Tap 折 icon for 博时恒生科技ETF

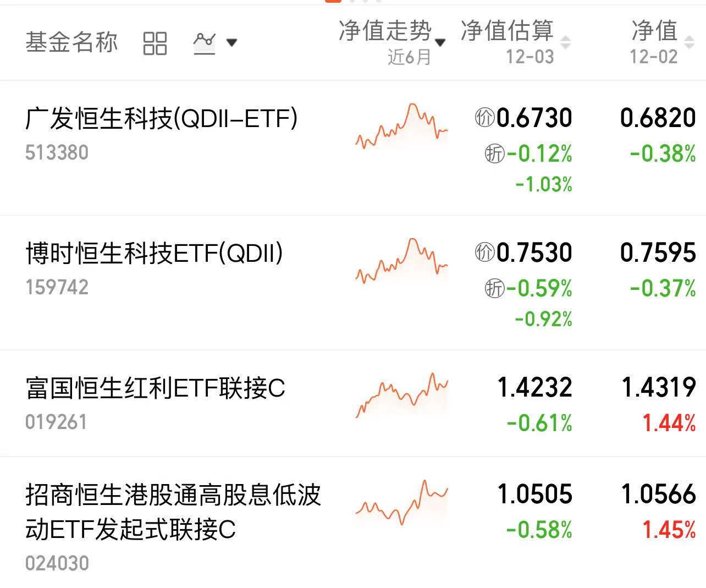coord(494,288)
